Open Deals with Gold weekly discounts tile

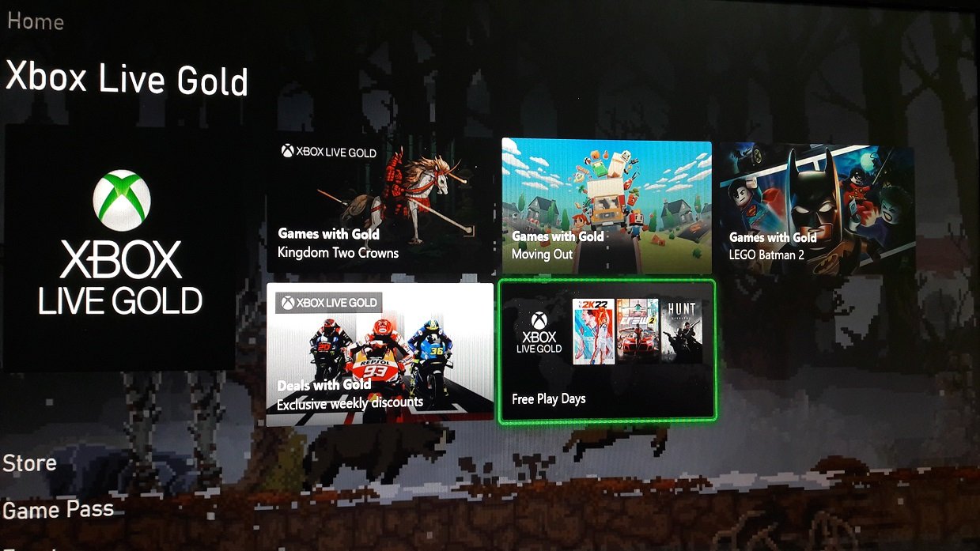pyautogui.click(x=380, y=354)
